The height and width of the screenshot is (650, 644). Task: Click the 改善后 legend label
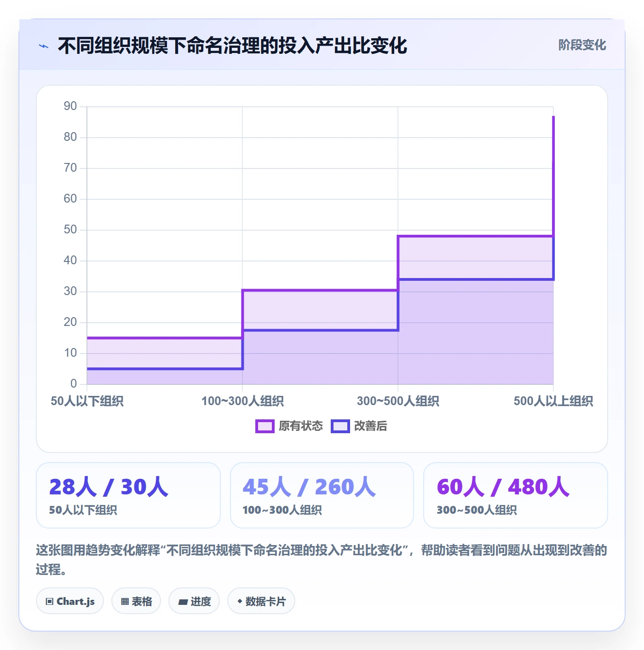point(370,426)
